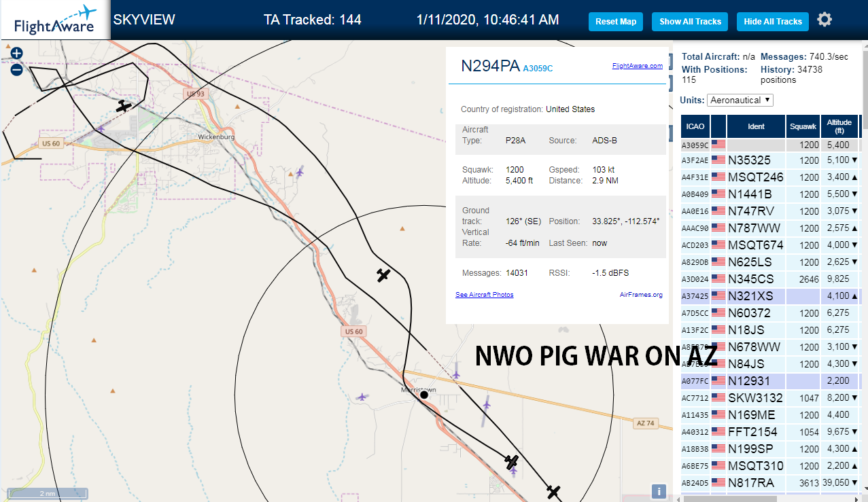Click US flag in MSQT246 row

(x=718, y=177)
